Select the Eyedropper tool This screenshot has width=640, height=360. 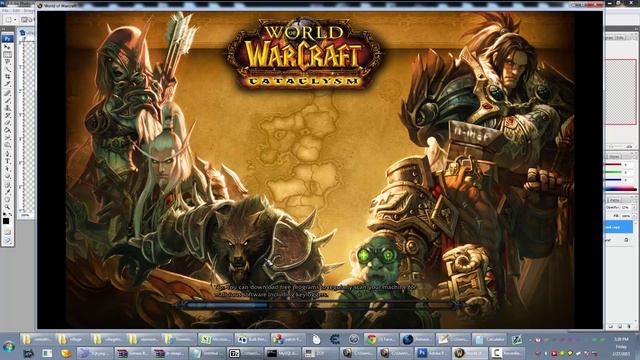coord(7,192)
